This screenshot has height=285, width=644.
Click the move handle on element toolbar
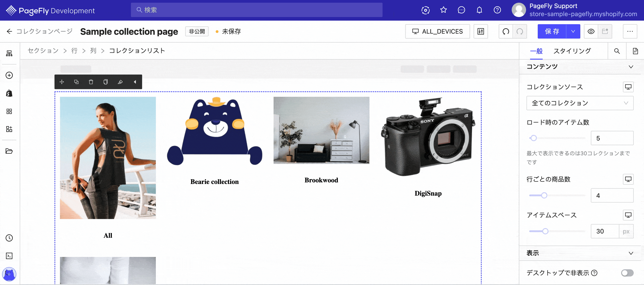pos(62,82)
